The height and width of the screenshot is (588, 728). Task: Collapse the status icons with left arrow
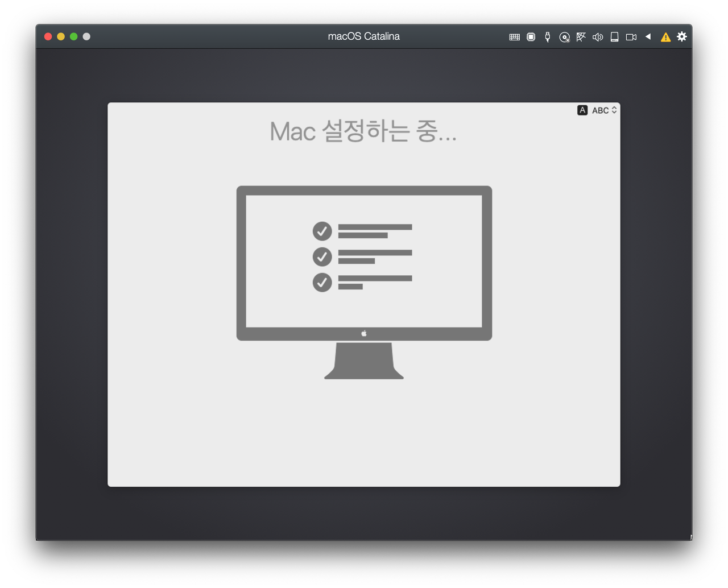pos(648,36)
